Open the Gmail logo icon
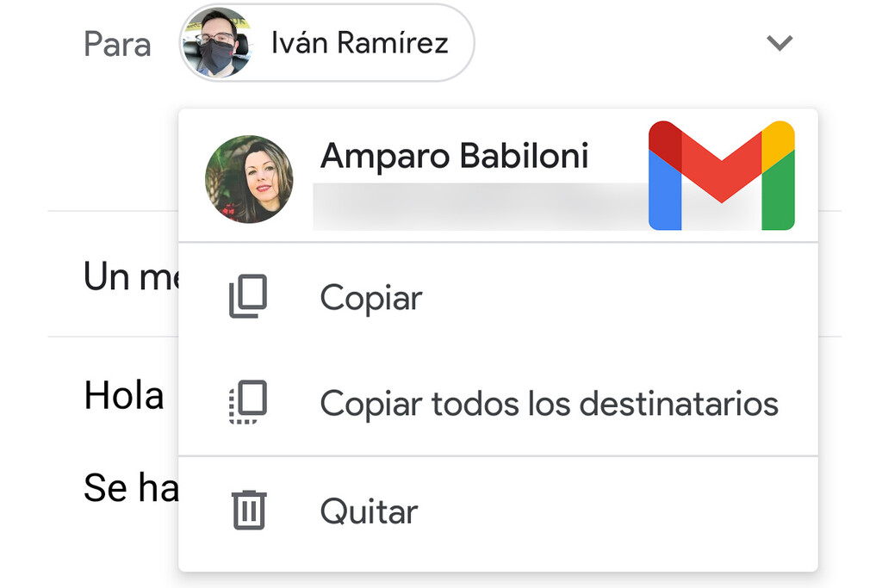 [722, 175]
